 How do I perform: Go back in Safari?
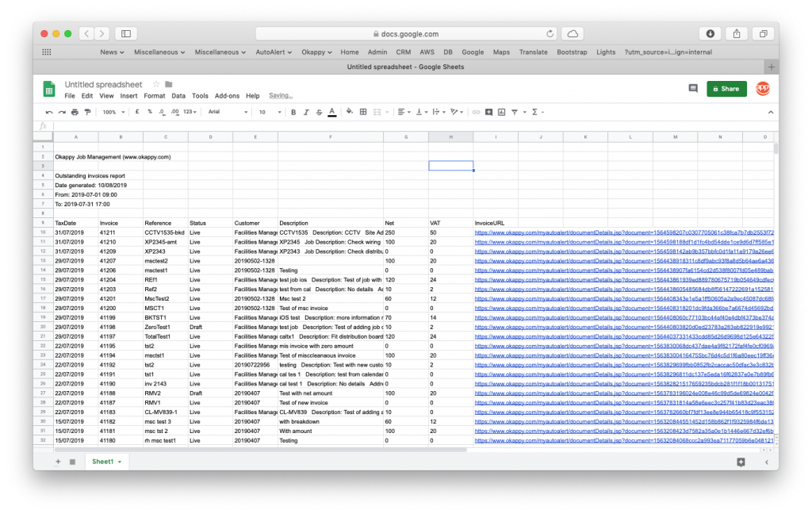(86, 33)
